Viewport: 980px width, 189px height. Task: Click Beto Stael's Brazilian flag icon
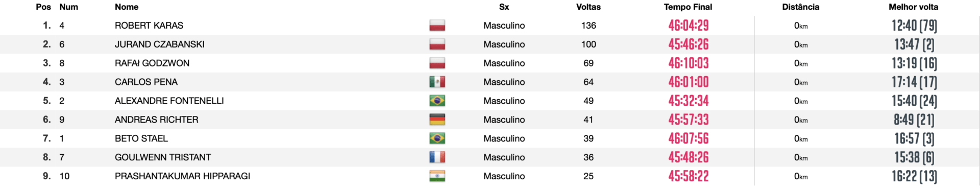click(437, 138)
